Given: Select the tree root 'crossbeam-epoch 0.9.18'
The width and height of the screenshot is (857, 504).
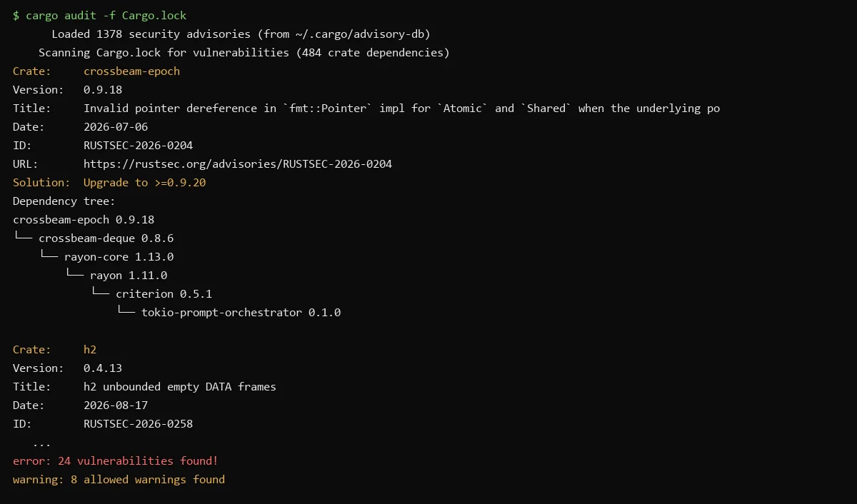Looking at the screenshot, I should click(84, 220).
